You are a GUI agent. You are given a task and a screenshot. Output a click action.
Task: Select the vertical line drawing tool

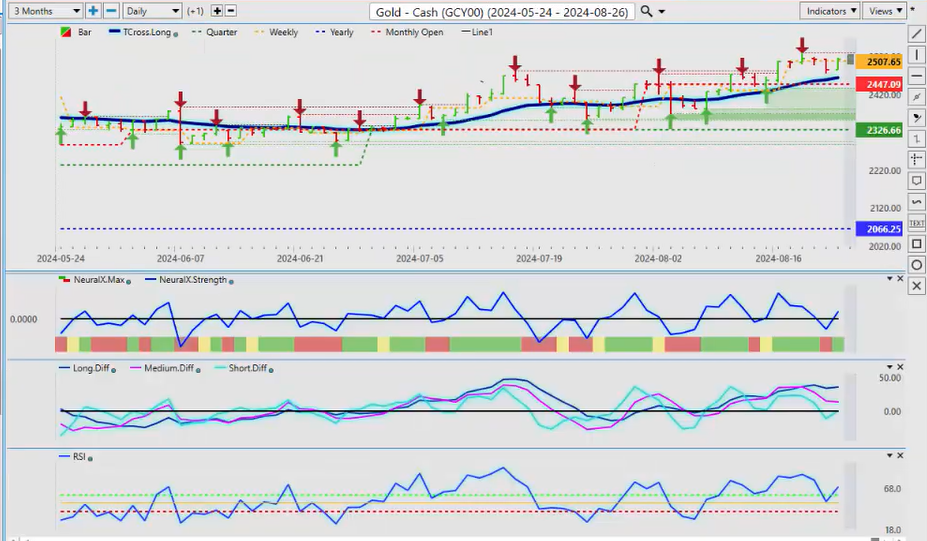coord(917,54)
